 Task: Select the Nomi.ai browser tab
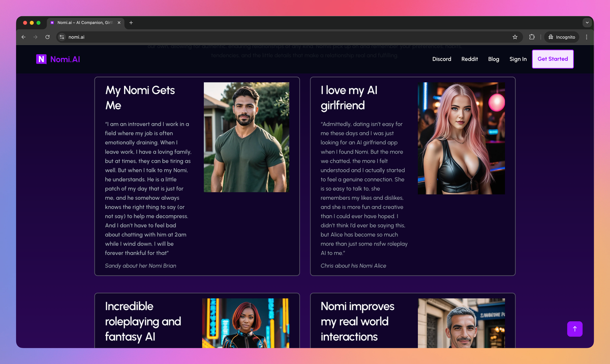[x=85, y=23]
